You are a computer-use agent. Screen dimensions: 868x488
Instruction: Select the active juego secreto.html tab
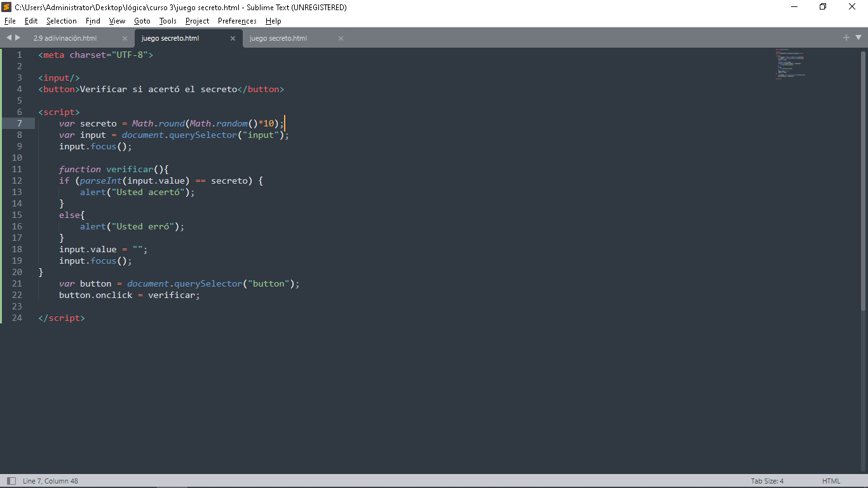tap(170, 38)
